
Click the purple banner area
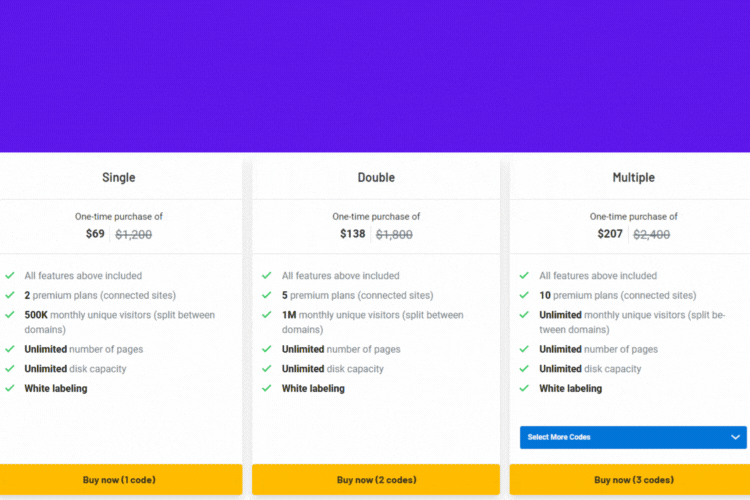(375, 76)
